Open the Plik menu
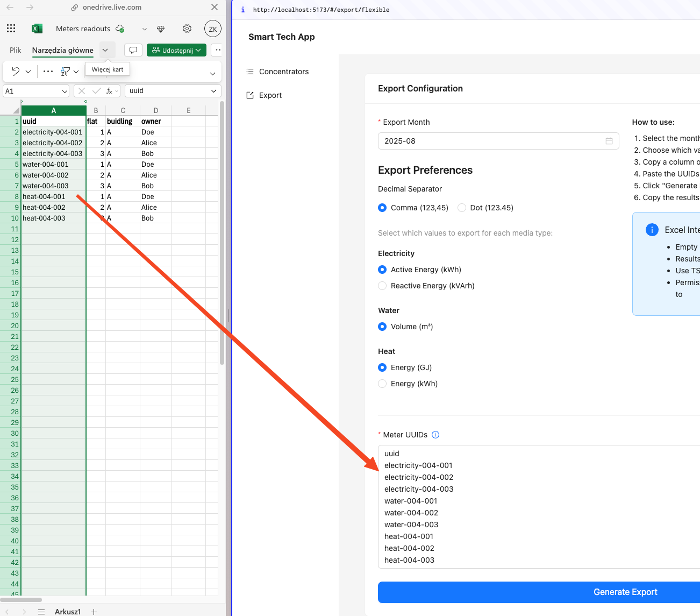The image size is (700, 616). (x=15, y=49)
